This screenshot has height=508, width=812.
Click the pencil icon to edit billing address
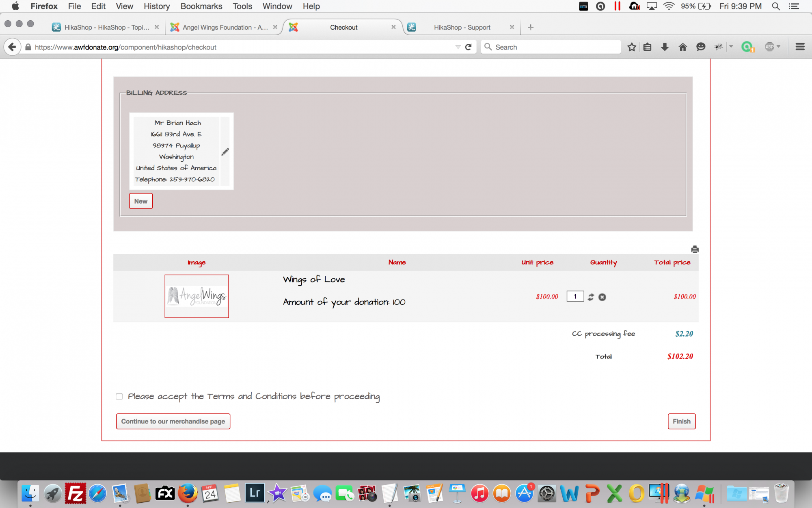coord(225,152)
